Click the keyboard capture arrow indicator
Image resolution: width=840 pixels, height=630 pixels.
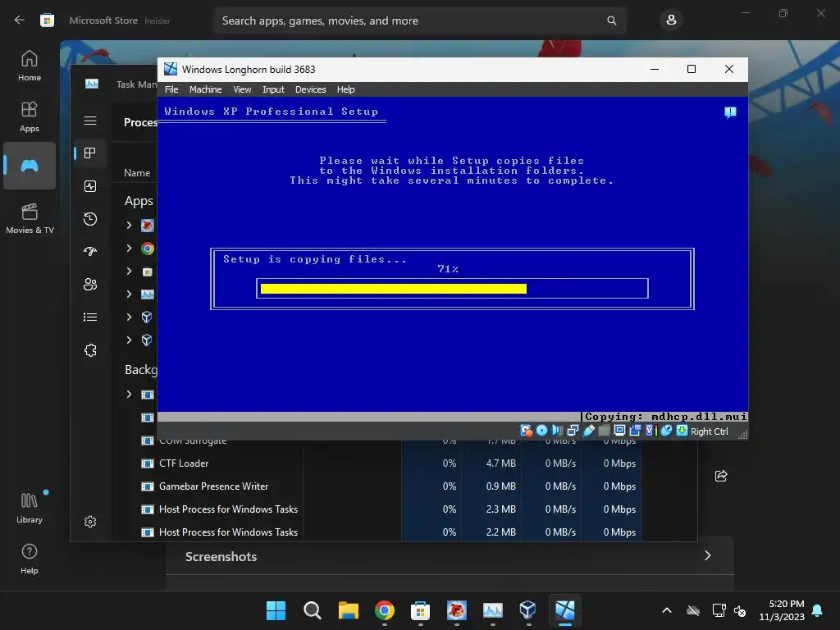(x=682, y=431)
